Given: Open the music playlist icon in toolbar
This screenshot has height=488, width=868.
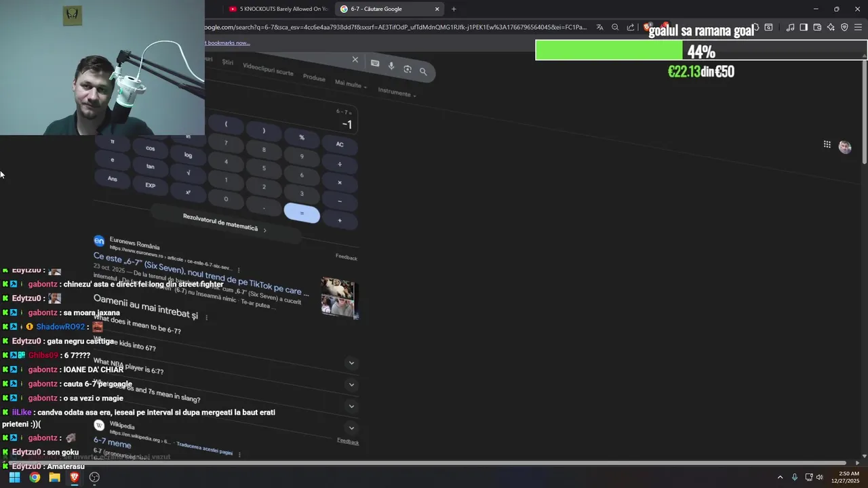Looking at the screenshot, I should (x=790, y=27).
